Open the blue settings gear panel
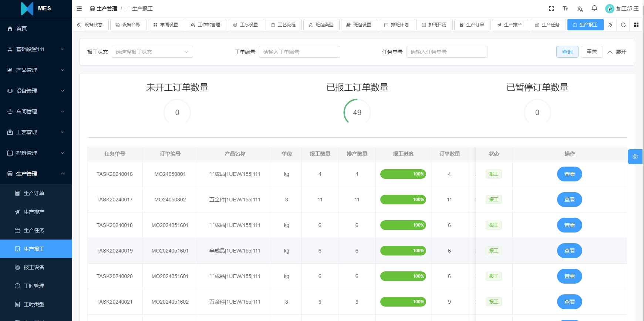644x321 pixels. pos(635,157)
